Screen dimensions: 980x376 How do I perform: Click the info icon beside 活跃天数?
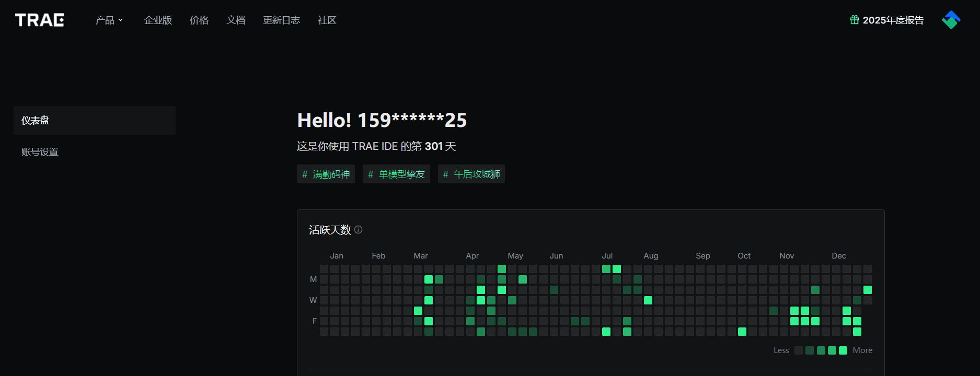pos(358,229)
